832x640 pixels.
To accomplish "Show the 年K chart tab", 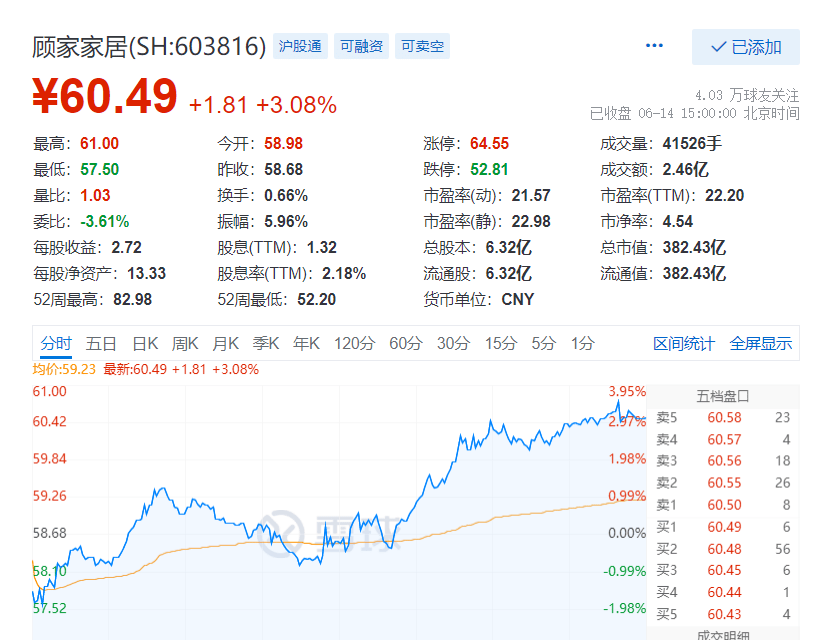I will [306, 344].
